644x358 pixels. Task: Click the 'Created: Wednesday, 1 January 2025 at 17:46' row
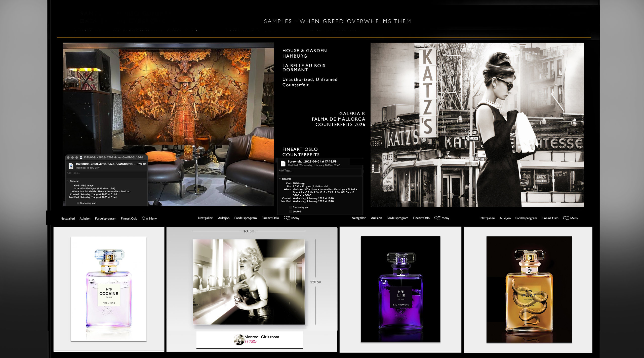(x=308, y=198)
